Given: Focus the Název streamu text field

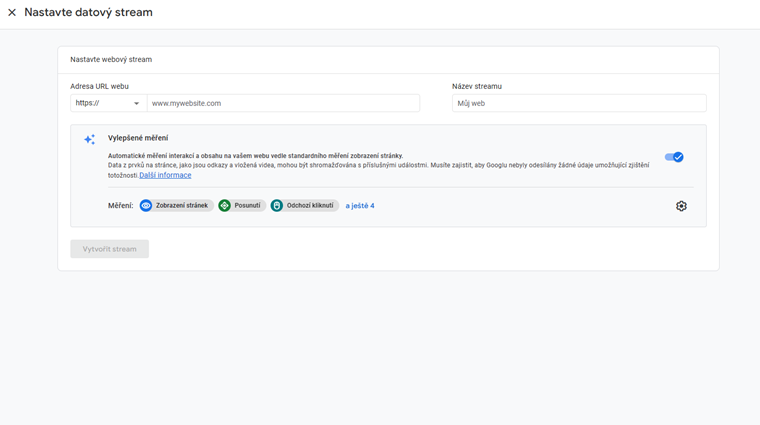Looking at the screenshot, I should pyautogui.click(x=578, y=103).
